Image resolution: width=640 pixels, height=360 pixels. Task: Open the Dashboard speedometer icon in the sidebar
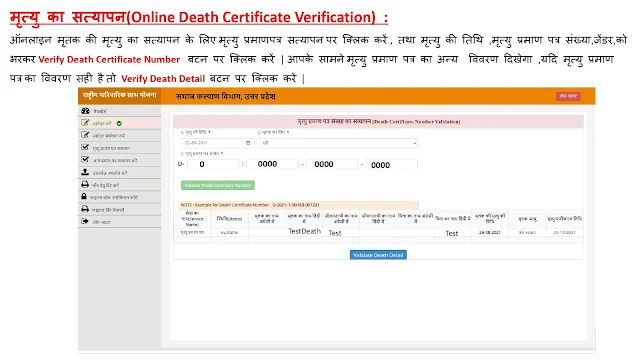pos(85,111)
